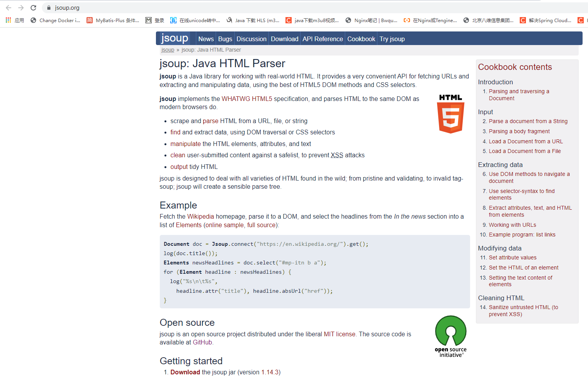This screenshot has width=588, height=379.
Task: Click the 'output' tidy HTML link
Action: pos(179,167)
